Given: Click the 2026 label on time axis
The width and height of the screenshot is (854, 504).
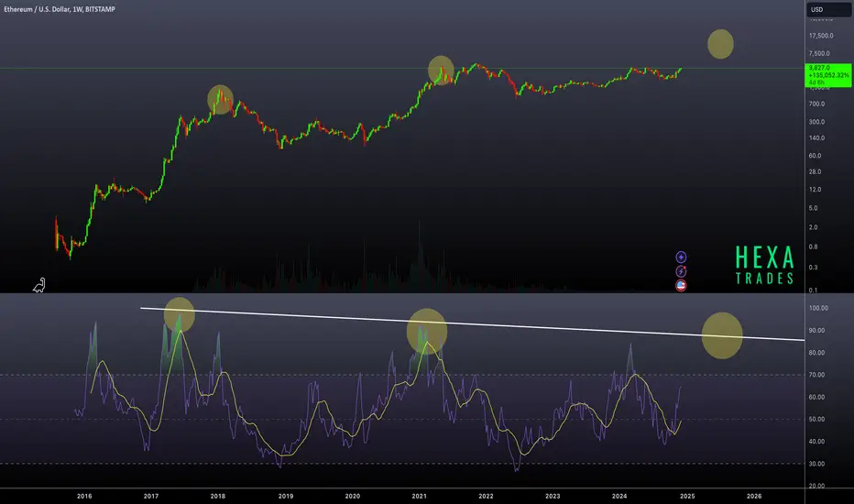Looking at the screenshot, I should [754, 496].
